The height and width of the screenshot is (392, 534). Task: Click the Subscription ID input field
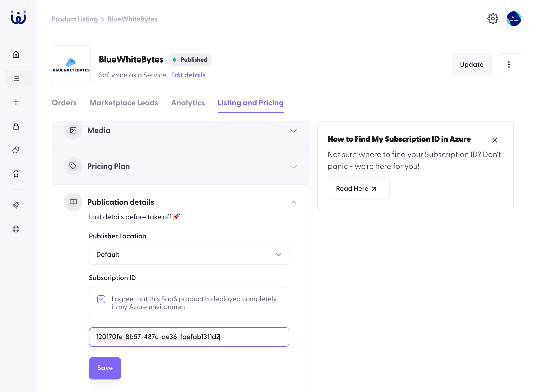tap(189, 337)
